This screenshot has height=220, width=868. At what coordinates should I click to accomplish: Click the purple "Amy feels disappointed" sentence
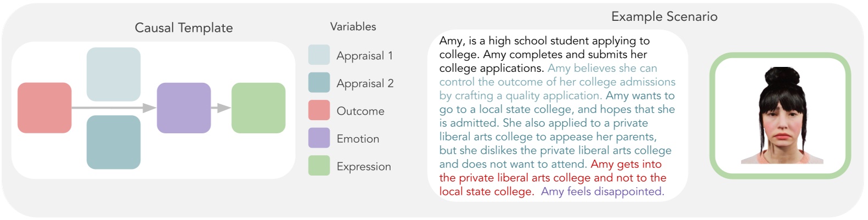pyautogui.click(x=602, y=191)
